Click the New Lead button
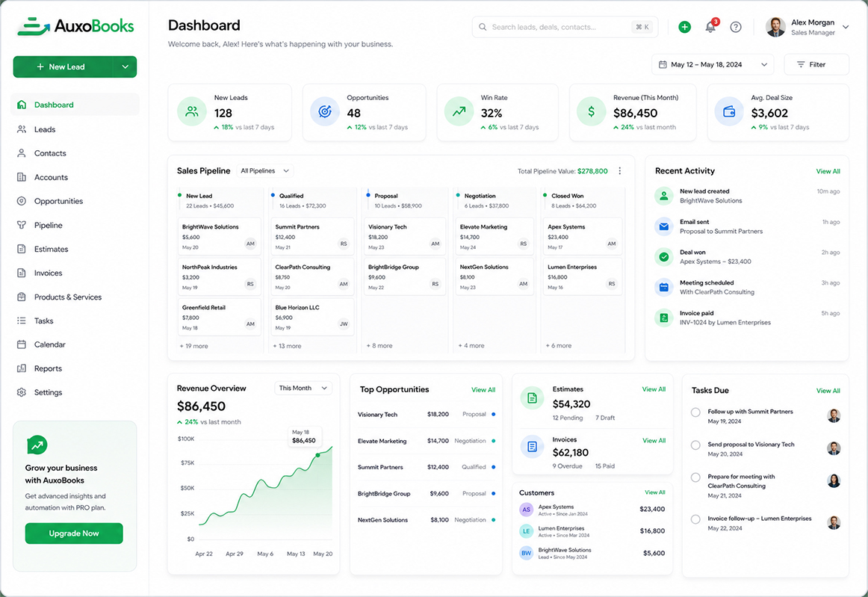 pyautogui.click(x=63, y=66)
